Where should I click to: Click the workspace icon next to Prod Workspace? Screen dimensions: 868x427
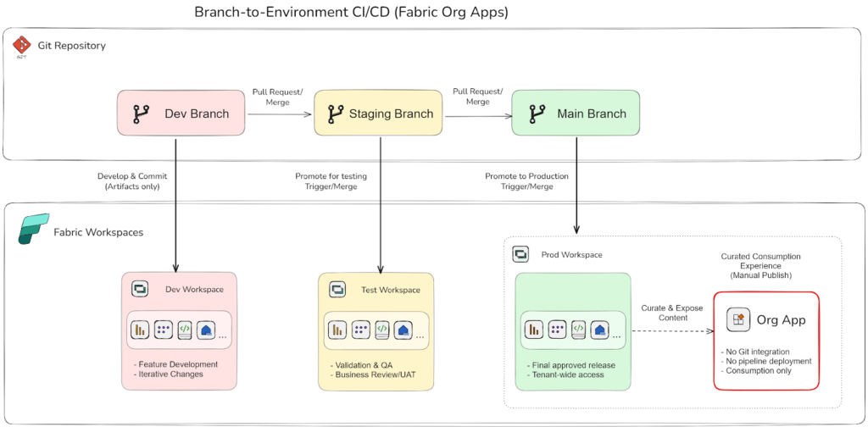click(x=520, y=255)
